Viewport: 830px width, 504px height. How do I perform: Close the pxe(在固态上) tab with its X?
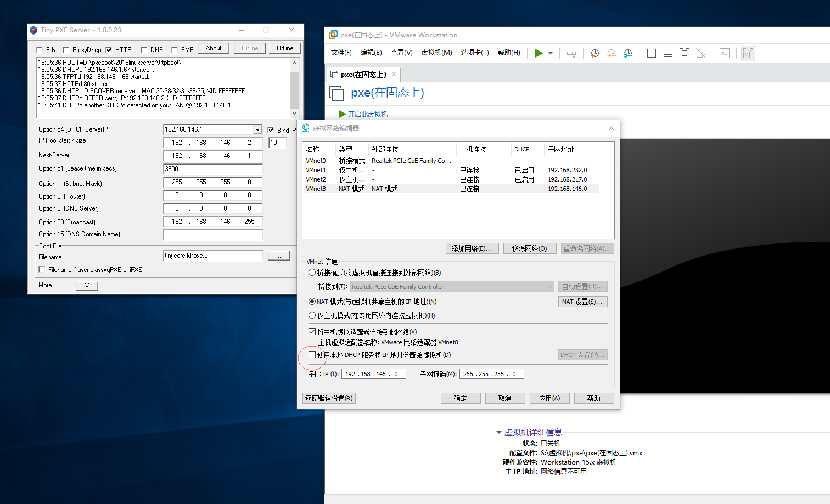tap(394, 74)
